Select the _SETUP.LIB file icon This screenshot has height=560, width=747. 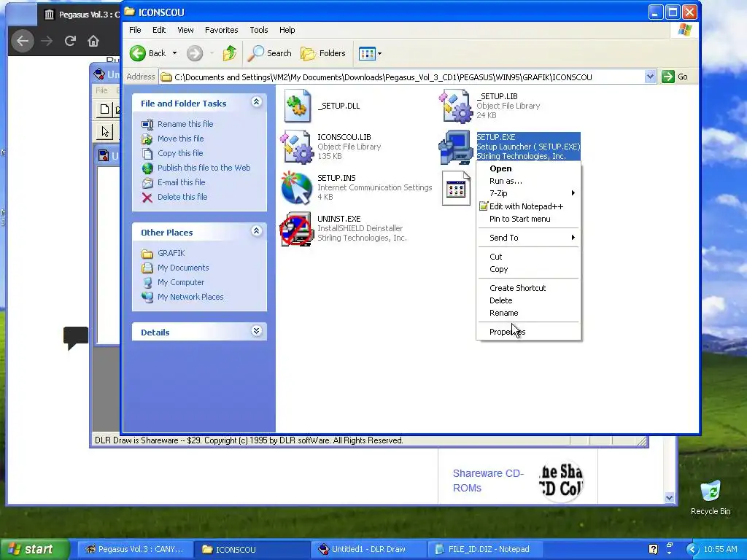point(455,106)
